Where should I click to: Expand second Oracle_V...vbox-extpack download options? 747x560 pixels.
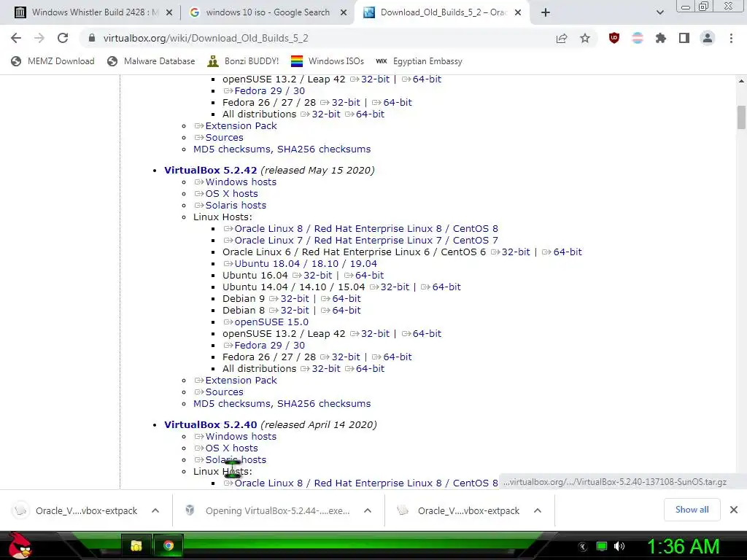538,510
